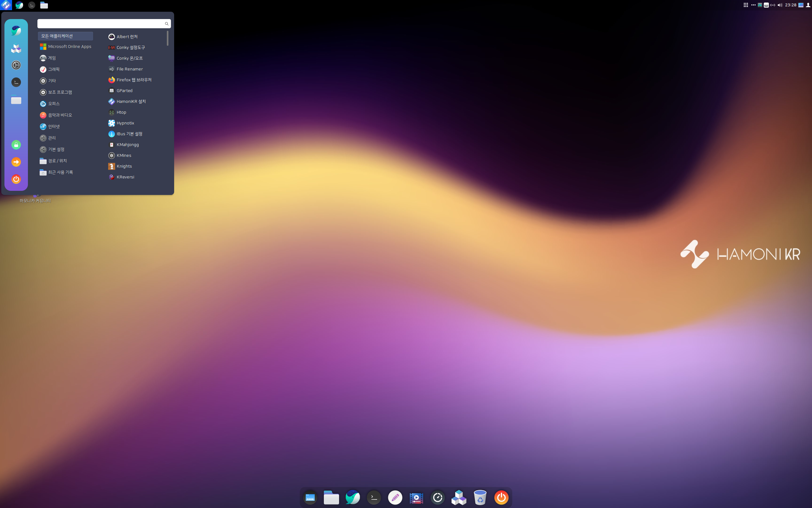This screenshot has height=508, width=812.
Task: Open shutdown options in menu sidebar
Action: tap(16, 179)
